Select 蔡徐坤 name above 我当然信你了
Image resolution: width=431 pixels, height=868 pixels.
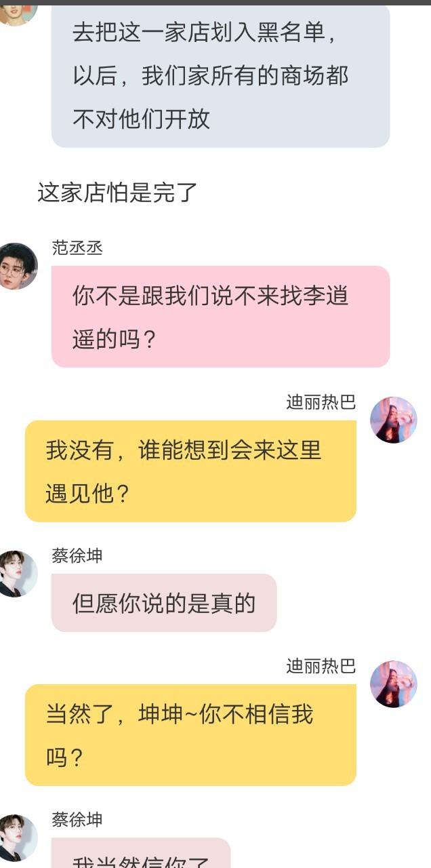[x=77, y=820]
